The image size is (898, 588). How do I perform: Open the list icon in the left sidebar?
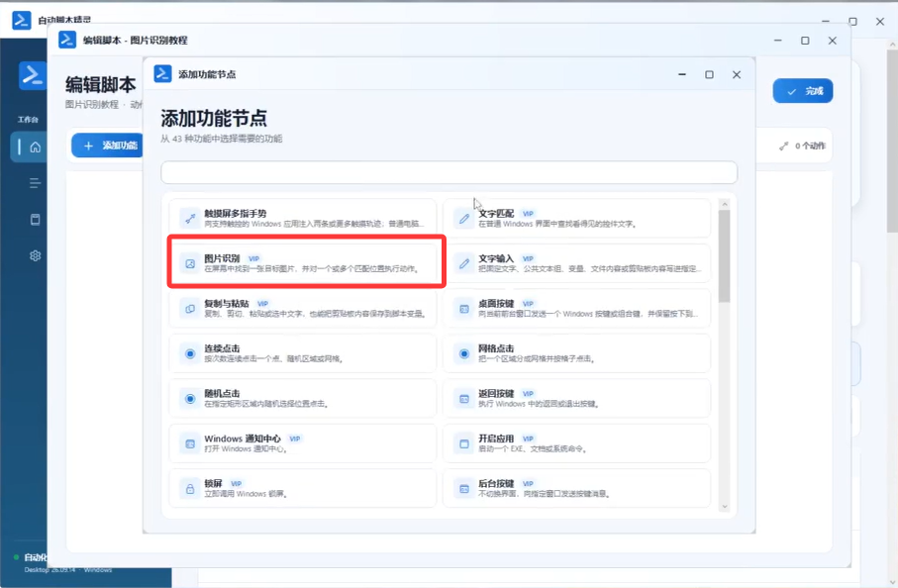[35, 183]
